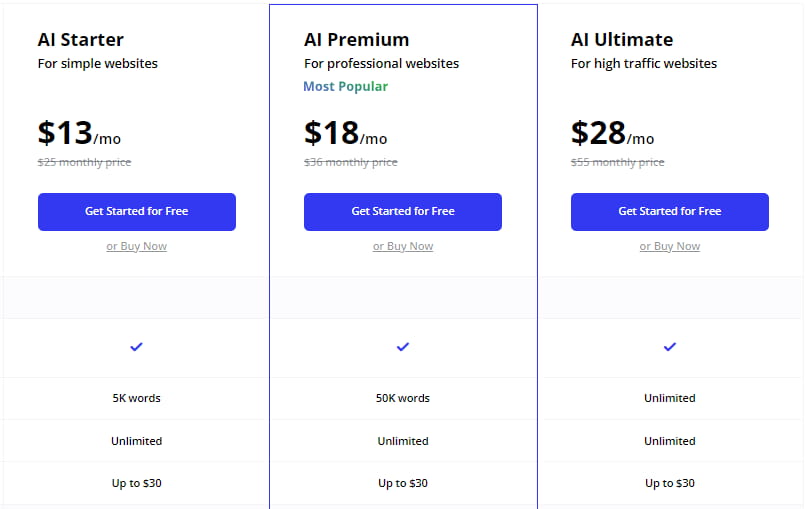Click the $13/mo price
The width and height of the screenshot is (805, 509).
[x=79, y=133]
